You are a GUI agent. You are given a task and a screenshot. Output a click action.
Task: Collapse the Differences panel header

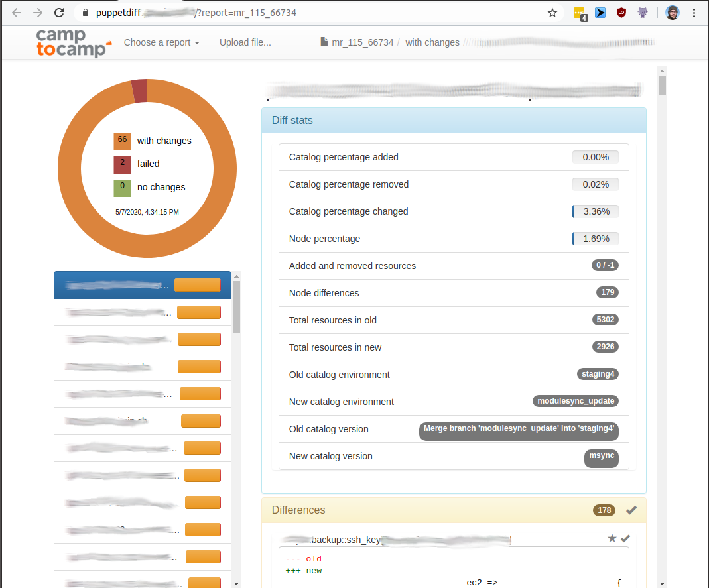click(x=454, y=510)
